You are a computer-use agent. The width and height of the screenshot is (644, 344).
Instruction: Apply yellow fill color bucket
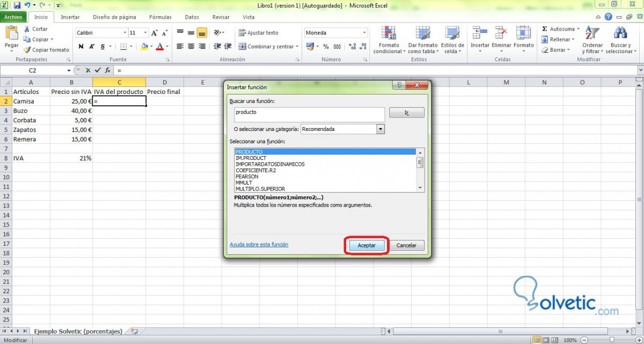(x=144, y=47)
